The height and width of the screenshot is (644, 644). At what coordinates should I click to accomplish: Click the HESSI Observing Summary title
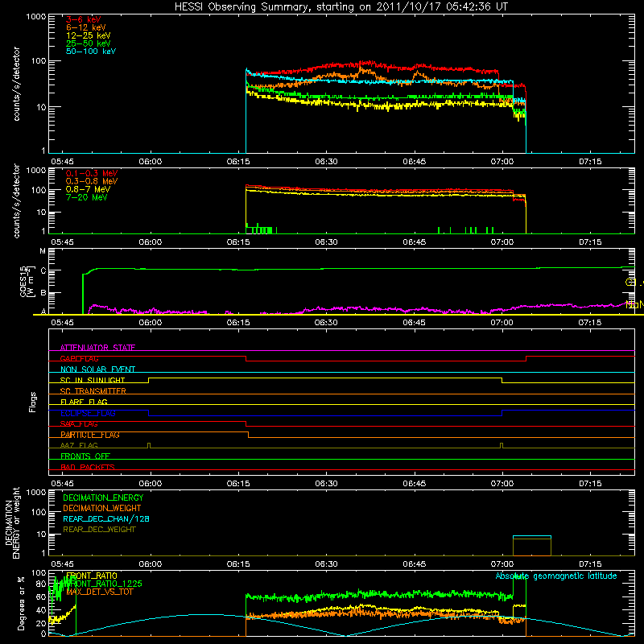point(341,6)
